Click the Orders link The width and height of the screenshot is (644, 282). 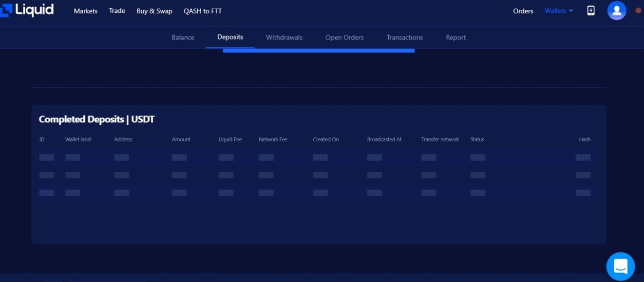click(x=523, y=11)
